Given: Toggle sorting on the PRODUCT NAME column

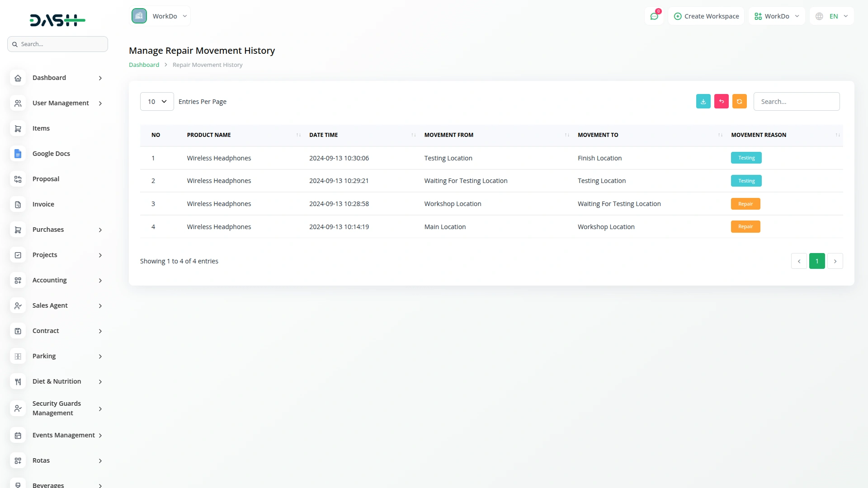Looking at the screenshot, I should click(298, 135).
